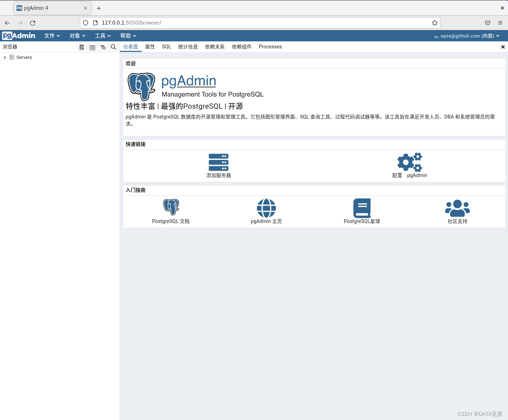
Task: Go back using browser back arrow
Action: [x=7, y=23]
